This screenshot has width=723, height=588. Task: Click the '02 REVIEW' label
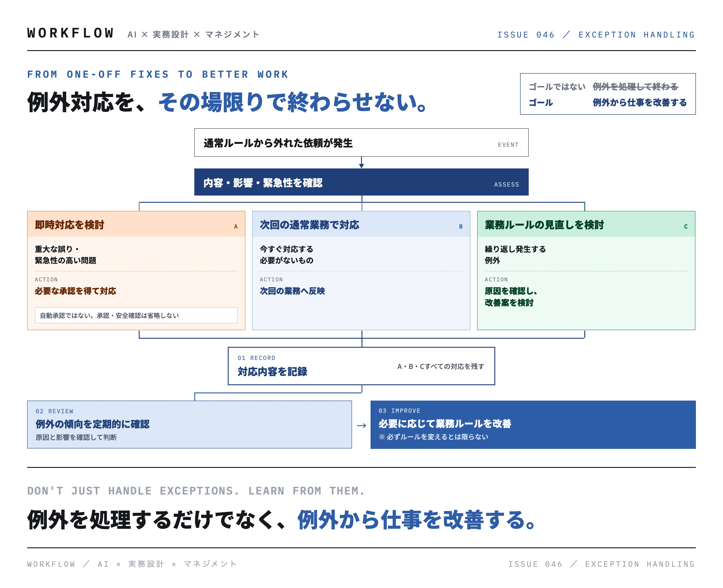(54, 411)
